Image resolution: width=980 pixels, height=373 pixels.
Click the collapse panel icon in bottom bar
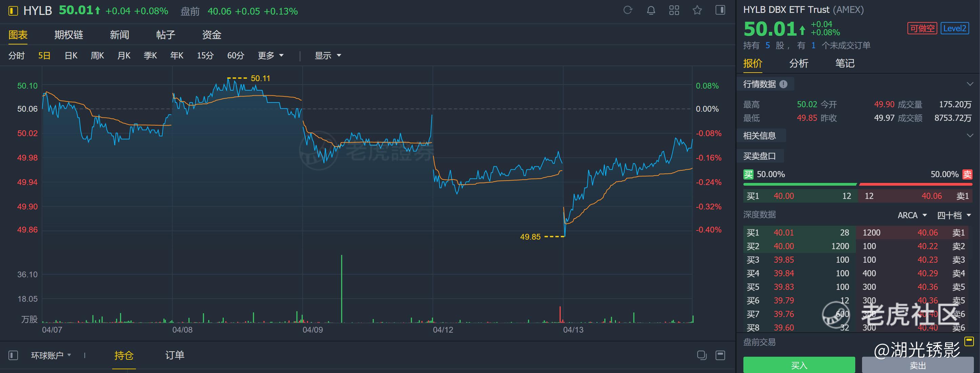pyautogui.click(x=720, y=355)
